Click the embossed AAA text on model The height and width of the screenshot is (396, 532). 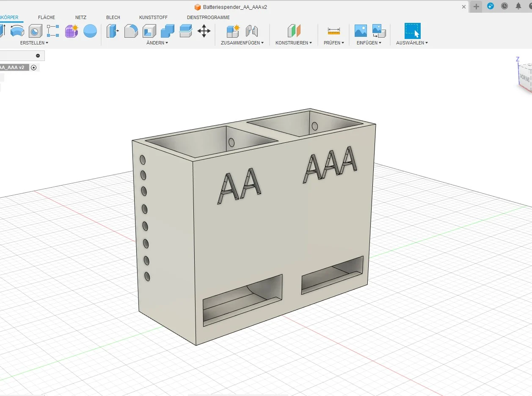331,164
